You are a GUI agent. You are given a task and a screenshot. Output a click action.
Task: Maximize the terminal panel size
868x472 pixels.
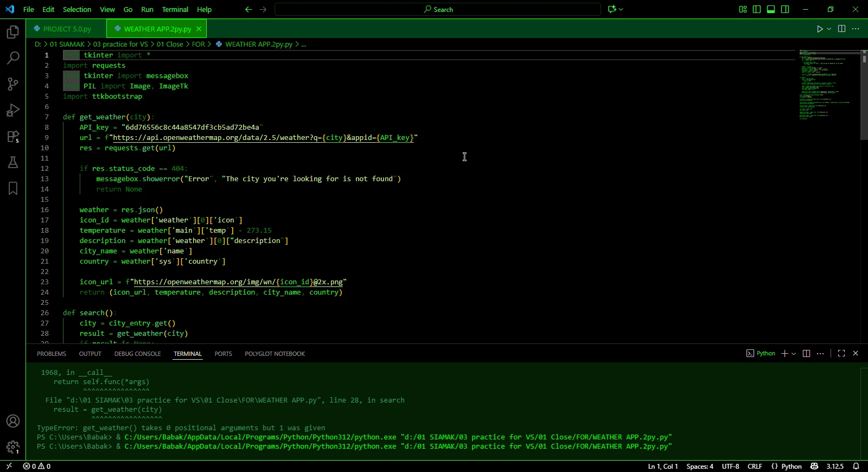pos(841,353)
